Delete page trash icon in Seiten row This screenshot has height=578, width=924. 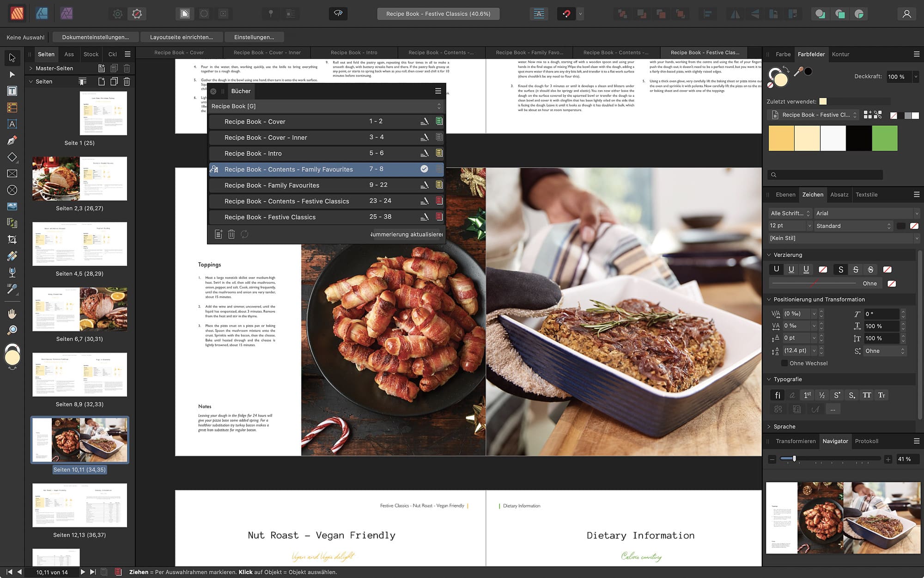click(127, 81)
